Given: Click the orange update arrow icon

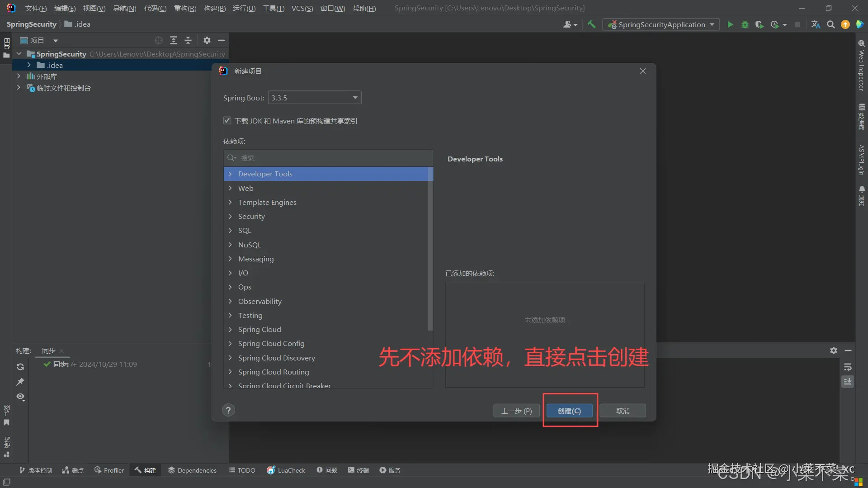Looking at the screenshot, I should coord(845,24).
